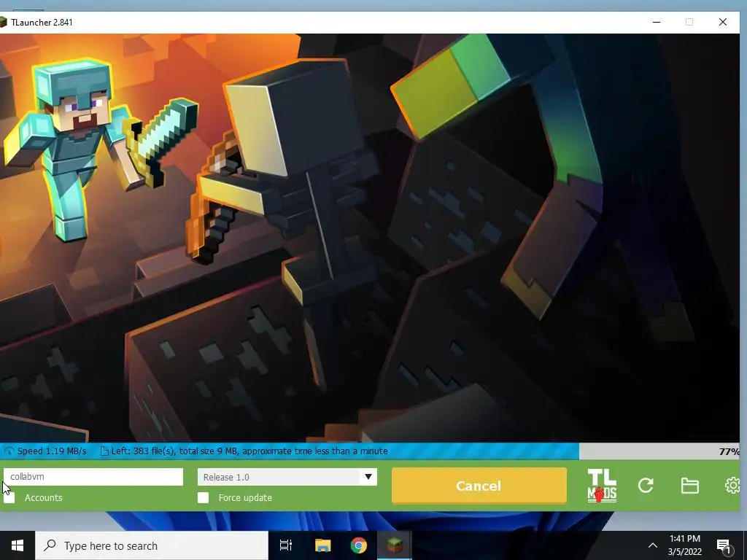Click the collabvm username field

coord(93,477)
